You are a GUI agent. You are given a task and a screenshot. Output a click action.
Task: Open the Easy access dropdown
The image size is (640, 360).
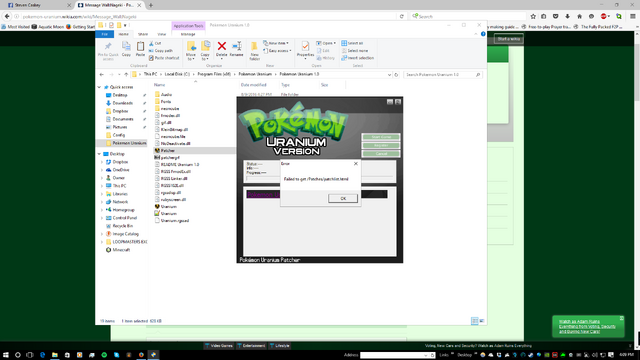277,51
